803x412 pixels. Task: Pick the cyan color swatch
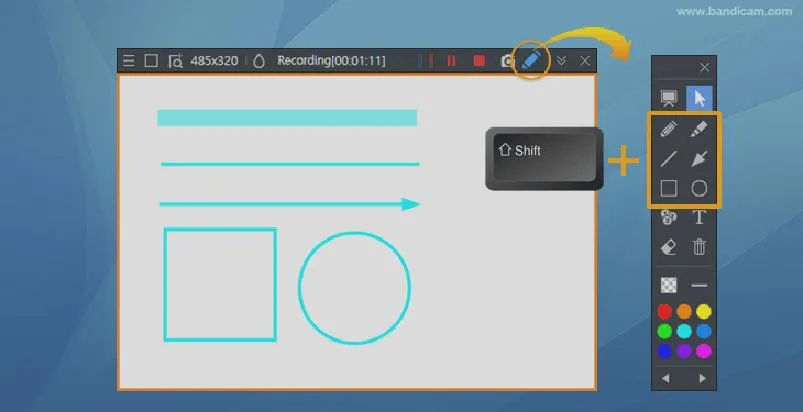click(684, 331)
